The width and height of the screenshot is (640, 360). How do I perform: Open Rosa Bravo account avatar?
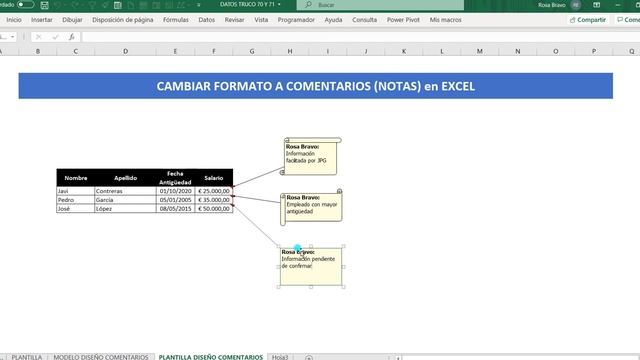click(576, 5)
